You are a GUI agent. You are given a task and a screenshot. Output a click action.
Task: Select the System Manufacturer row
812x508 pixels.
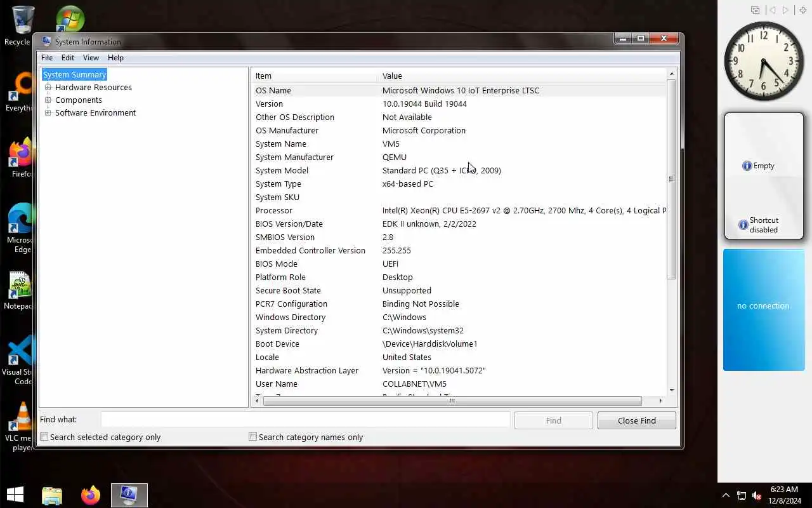click(x=459, y=157)
